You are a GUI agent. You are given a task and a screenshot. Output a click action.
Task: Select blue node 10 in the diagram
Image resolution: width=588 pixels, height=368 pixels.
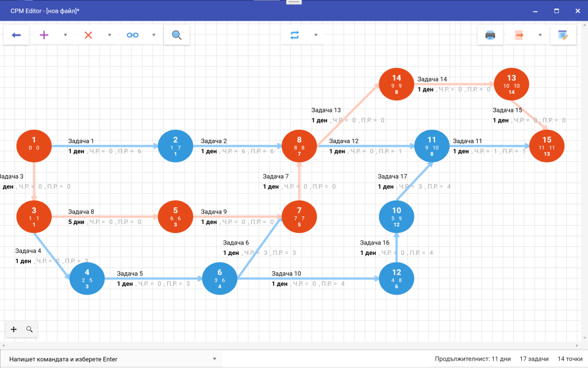tap(397, 216)
